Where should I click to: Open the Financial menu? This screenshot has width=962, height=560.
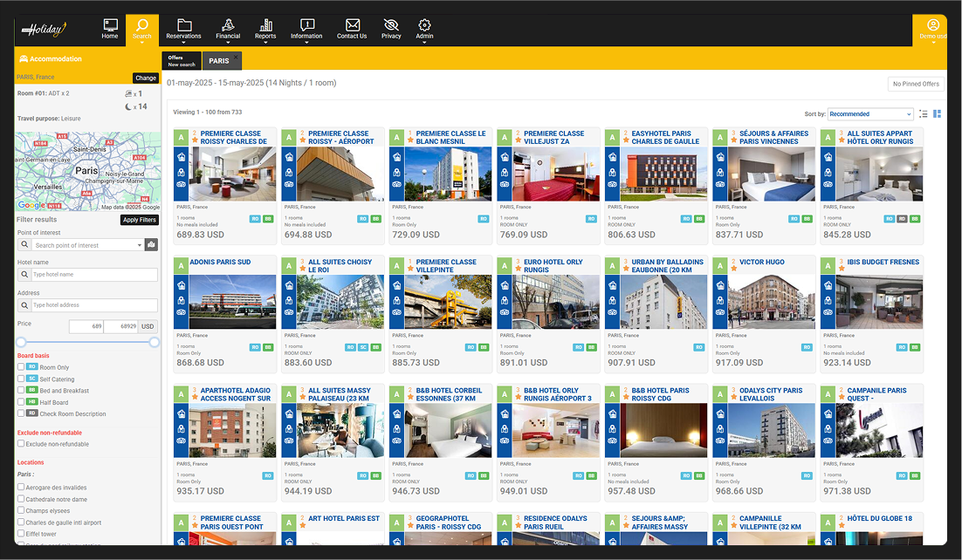coord(228,30)
